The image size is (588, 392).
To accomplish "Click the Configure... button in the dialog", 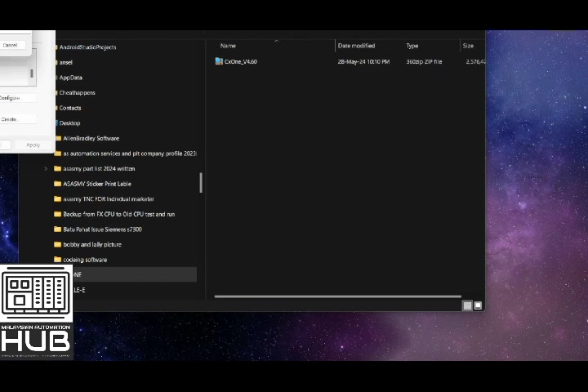I will pos(18,98).
